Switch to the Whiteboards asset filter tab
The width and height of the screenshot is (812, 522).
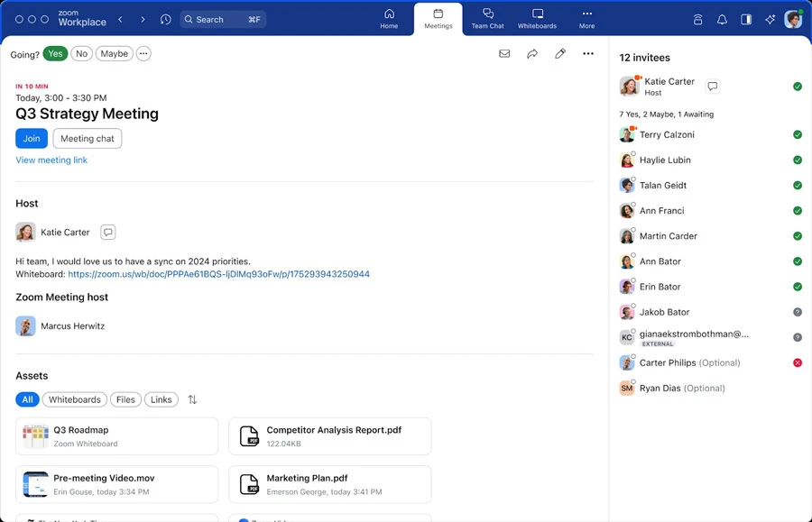click(74, 399)
